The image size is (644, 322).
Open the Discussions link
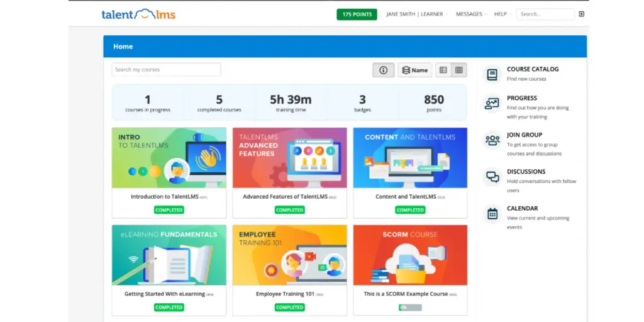pos(526,171)
